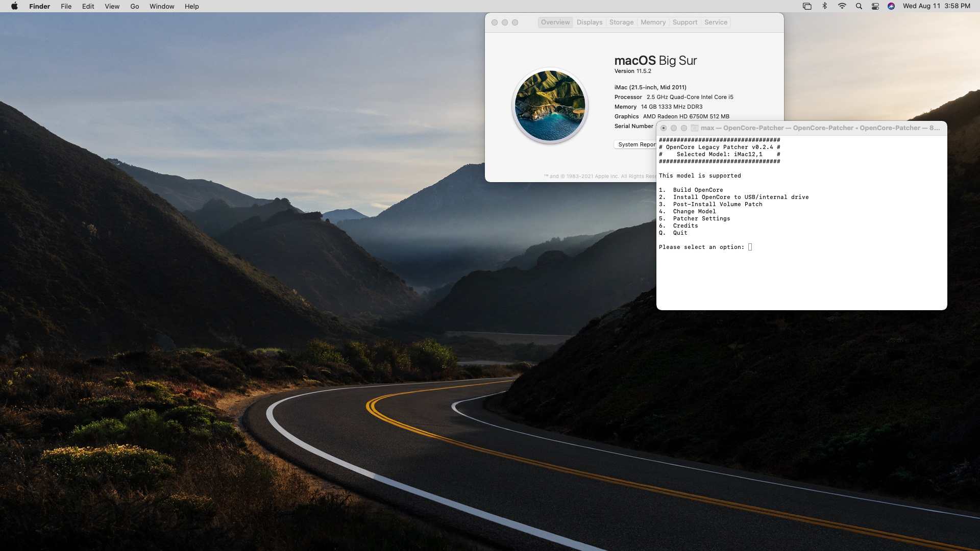Open the Window menu

(x=162, y=6)
